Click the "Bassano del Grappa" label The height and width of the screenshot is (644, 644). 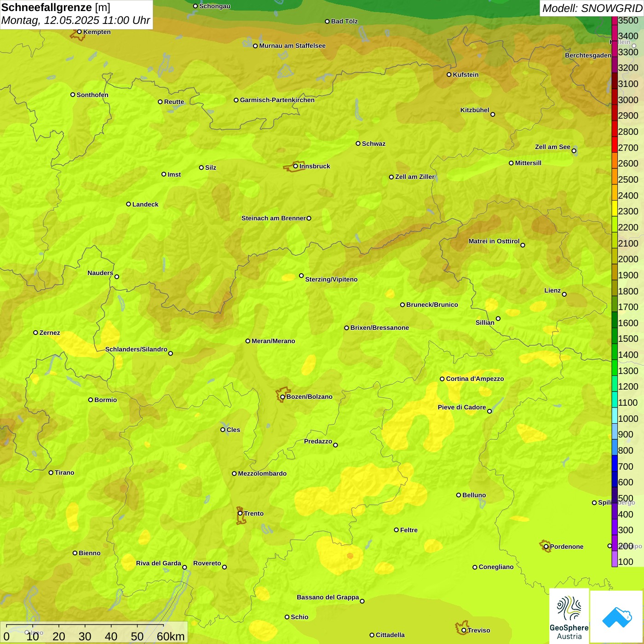[328, 597]
